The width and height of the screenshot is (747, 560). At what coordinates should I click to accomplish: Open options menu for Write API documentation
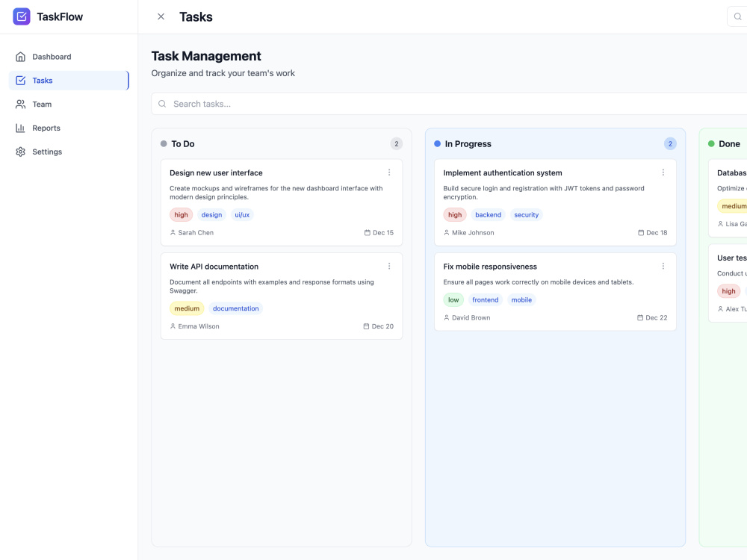coord(389,267)
